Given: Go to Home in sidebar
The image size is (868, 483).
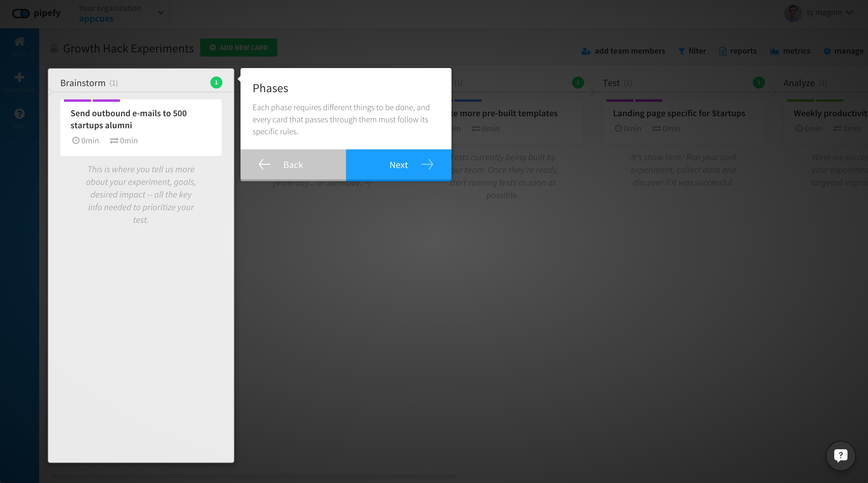Looking at the screenshot, I should [x=19, y=46].
